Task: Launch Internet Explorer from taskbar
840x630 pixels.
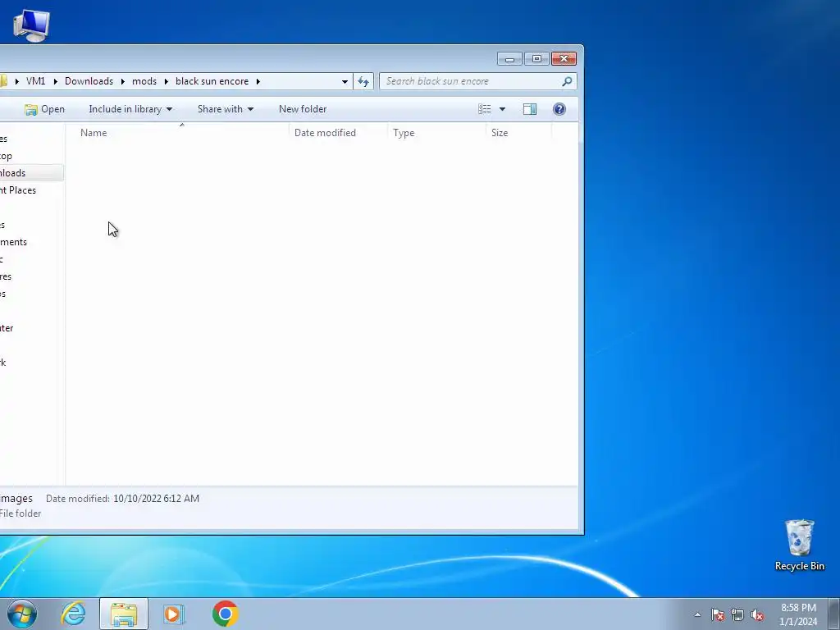Action: 73,614
